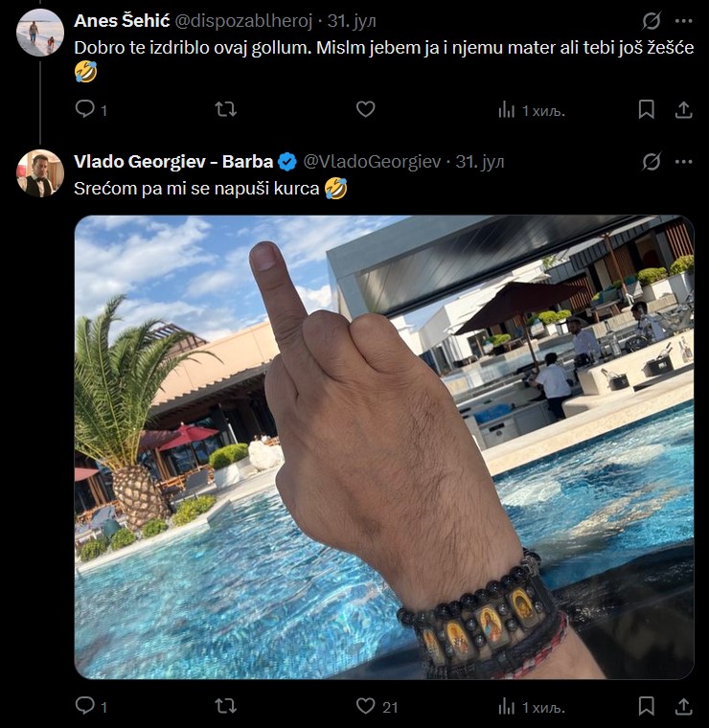Open more options for Anes Šehić's tweet
Viewport: 709px width, 728px height.
[x=683, y=20]
